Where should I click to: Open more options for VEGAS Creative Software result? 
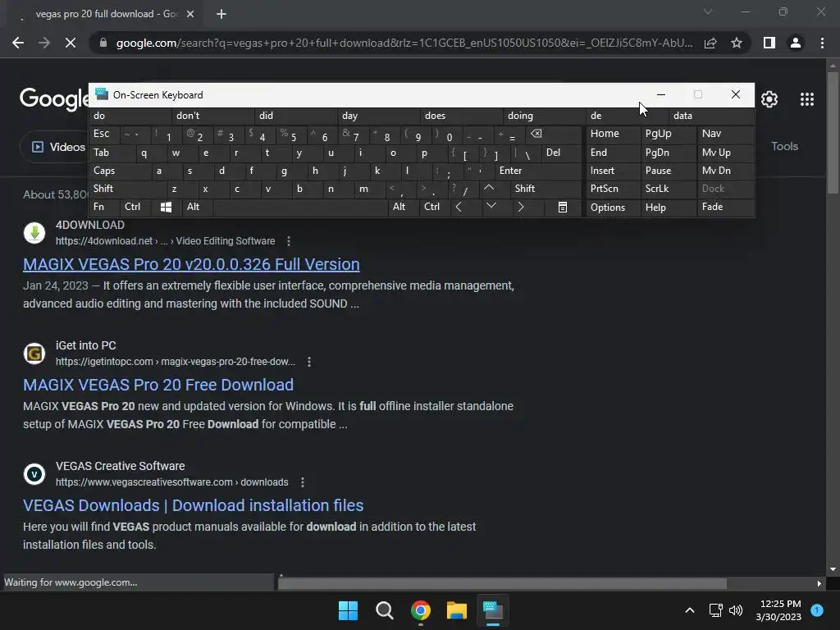303,482
